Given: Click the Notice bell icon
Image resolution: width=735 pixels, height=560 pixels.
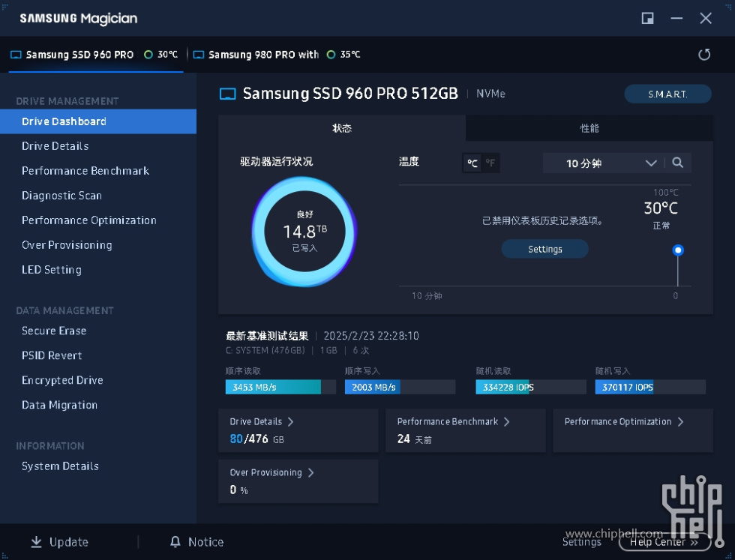Looking at the screenshot, I should 175,542.
